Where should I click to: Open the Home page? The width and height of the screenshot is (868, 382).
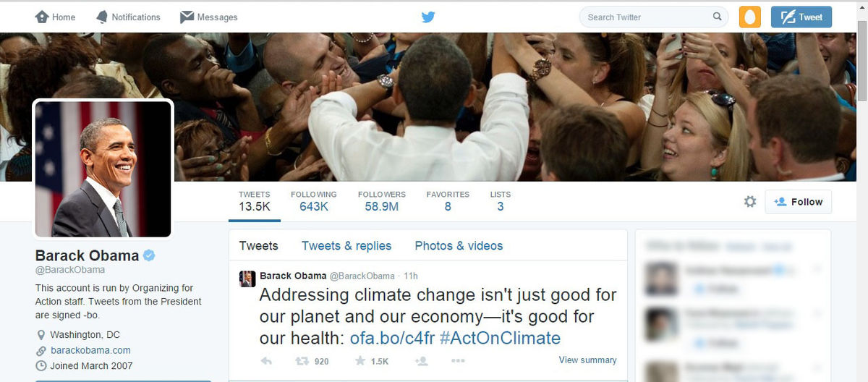point(55,17)
